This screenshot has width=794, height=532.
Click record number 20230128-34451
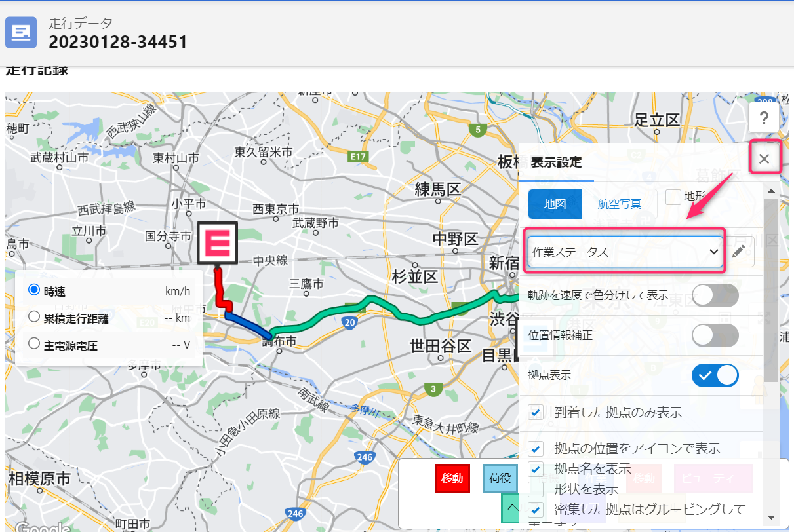(x=118, y=43)
